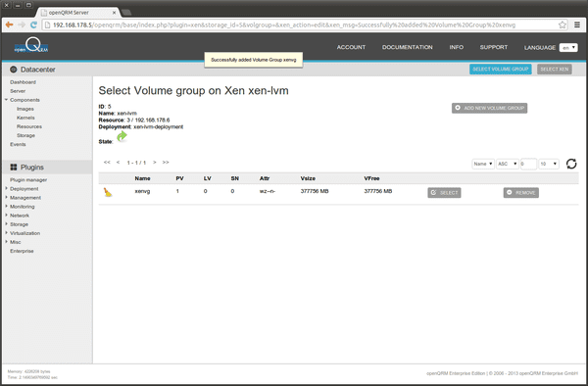
Task: Click the offset input field
Action: tap(528, 164)
